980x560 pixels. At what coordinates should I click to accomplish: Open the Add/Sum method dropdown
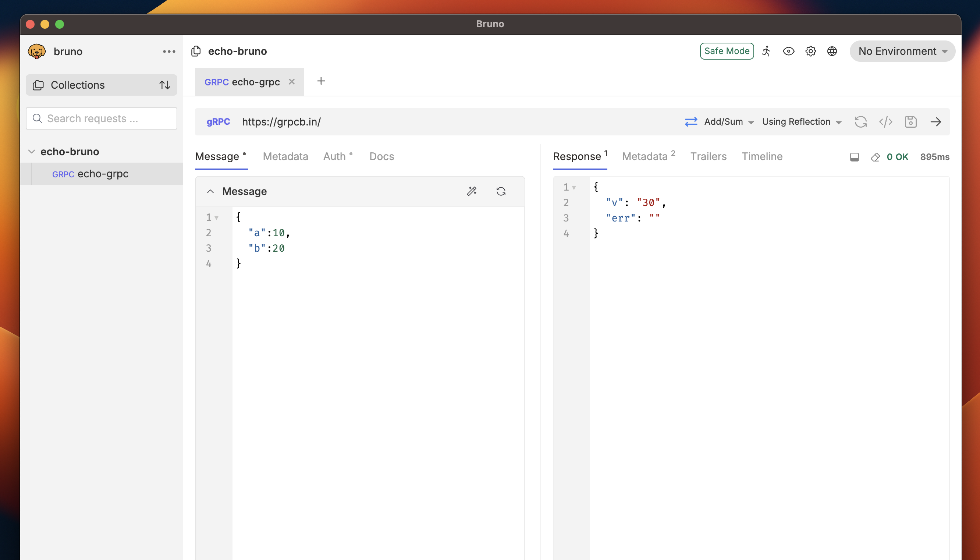point(728,122)
